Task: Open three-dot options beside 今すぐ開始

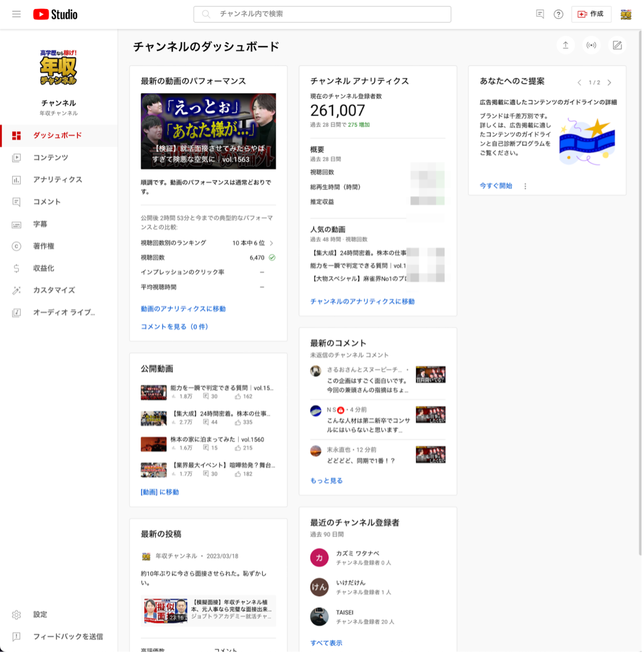Action: 525,186
